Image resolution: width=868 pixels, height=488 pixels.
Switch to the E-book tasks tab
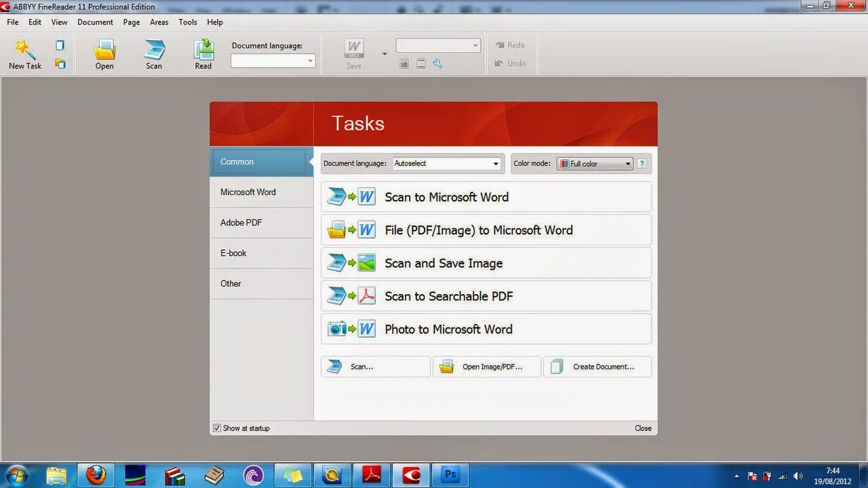[262, 253]
